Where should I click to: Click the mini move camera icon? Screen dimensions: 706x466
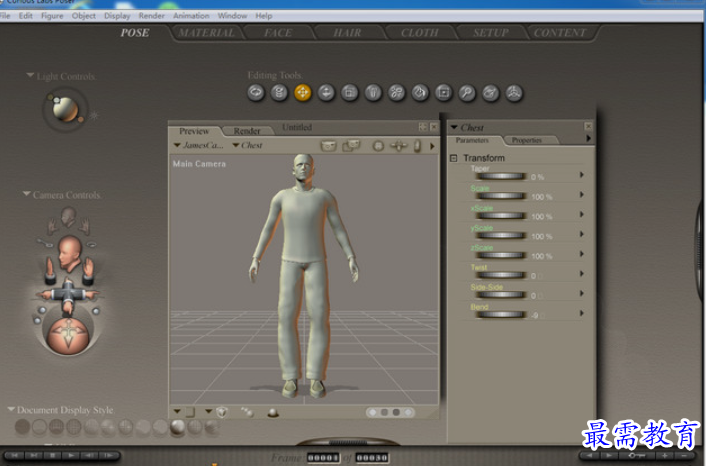[x=398, y=146]
